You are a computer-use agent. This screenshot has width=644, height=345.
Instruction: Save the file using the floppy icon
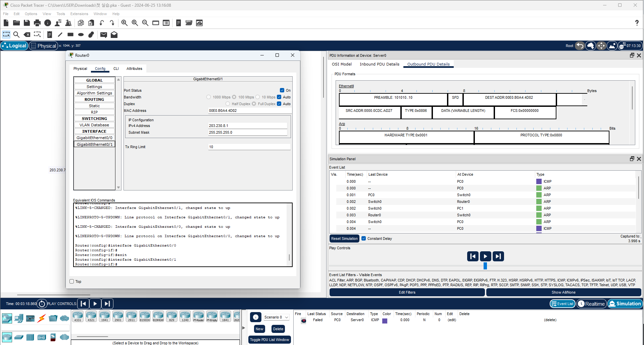click(x=27, y=23)
